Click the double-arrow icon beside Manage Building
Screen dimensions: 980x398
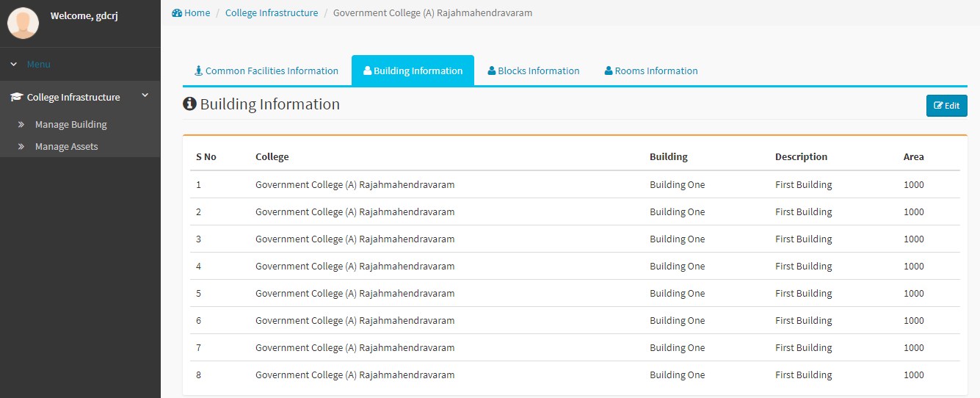21,125
